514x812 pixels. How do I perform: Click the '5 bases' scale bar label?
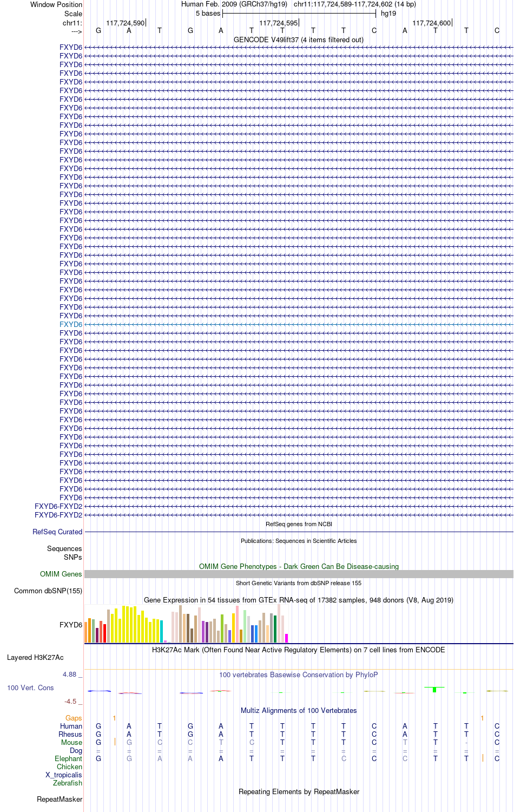(x=208, y=14)
